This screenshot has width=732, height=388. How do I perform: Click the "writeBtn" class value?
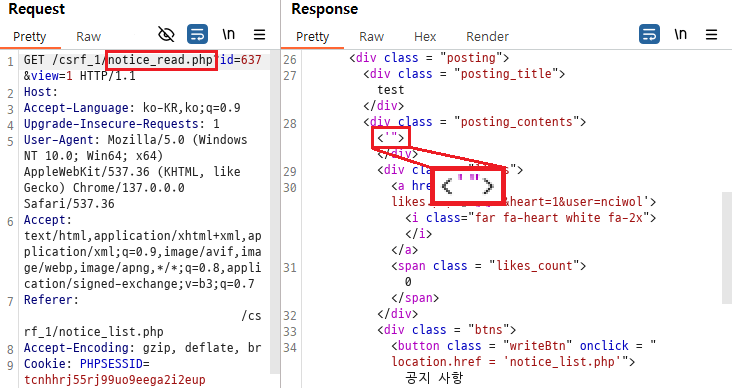[x=537, y=346]
